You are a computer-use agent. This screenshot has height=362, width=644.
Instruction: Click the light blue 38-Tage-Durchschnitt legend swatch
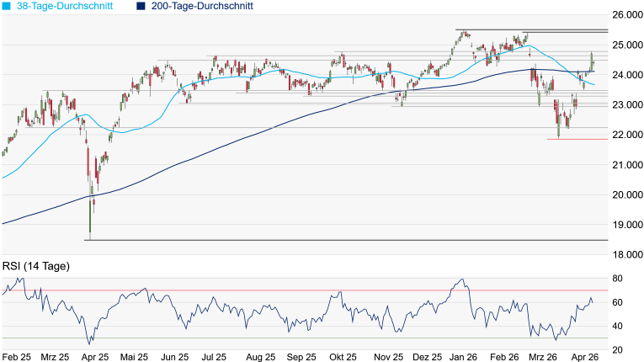6,6
